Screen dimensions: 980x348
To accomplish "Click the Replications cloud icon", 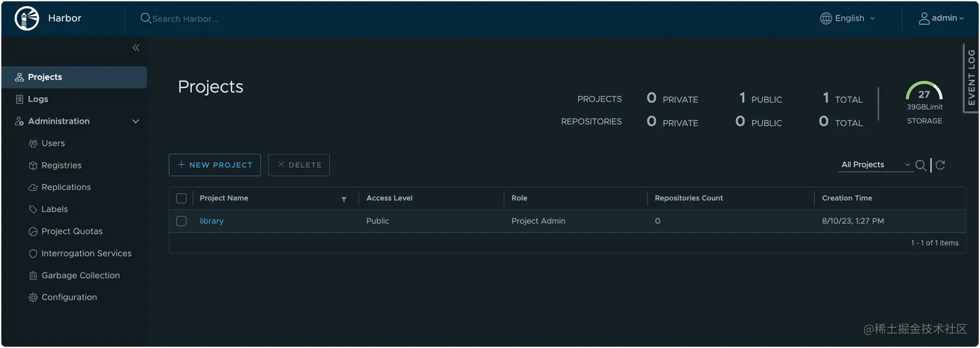I will click(33, 187).
